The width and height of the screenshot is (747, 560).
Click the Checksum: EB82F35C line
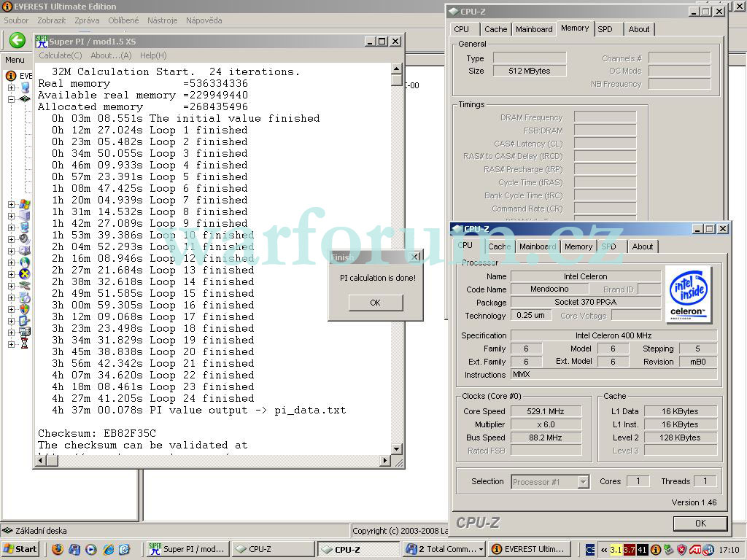click(x=97, y=433)
